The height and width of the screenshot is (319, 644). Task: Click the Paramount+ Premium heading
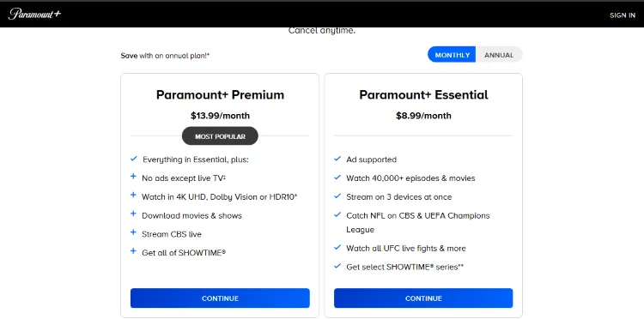220,94
